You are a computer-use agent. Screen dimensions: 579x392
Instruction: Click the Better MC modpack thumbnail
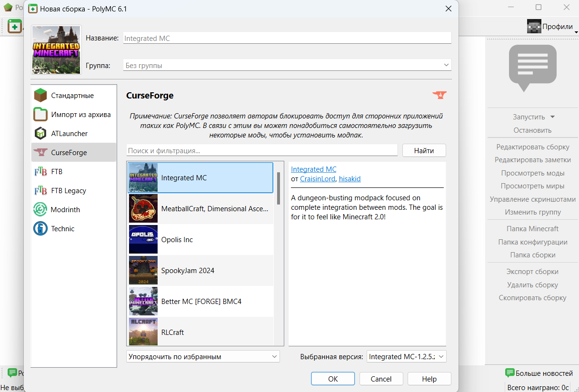point(143,301)
